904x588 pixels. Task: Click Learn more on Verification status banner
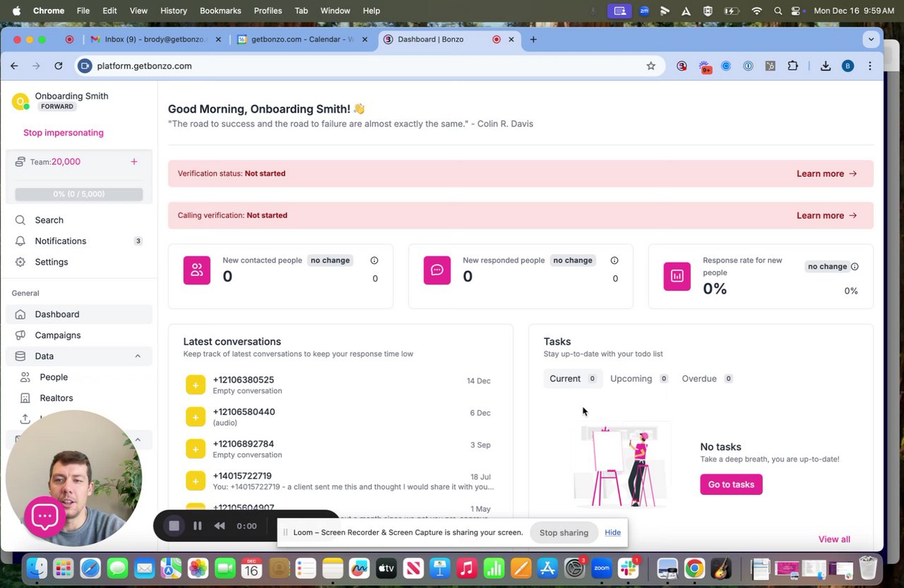click(826, 174)
